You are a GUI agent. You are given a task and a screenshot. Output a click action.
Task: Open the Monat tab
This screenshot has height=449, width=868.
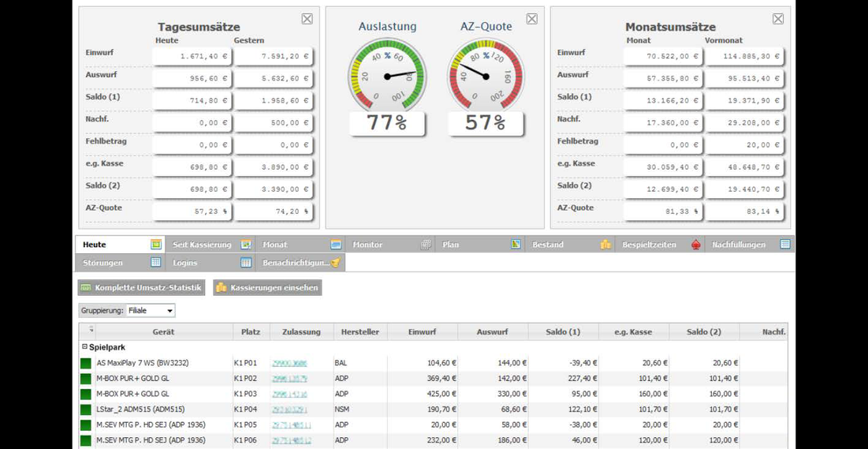coord(300,245)
